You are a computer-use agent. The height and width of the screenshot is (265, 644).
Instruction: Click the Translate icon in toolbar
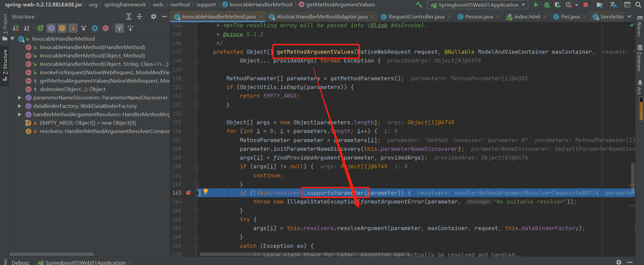click(613, 5)
